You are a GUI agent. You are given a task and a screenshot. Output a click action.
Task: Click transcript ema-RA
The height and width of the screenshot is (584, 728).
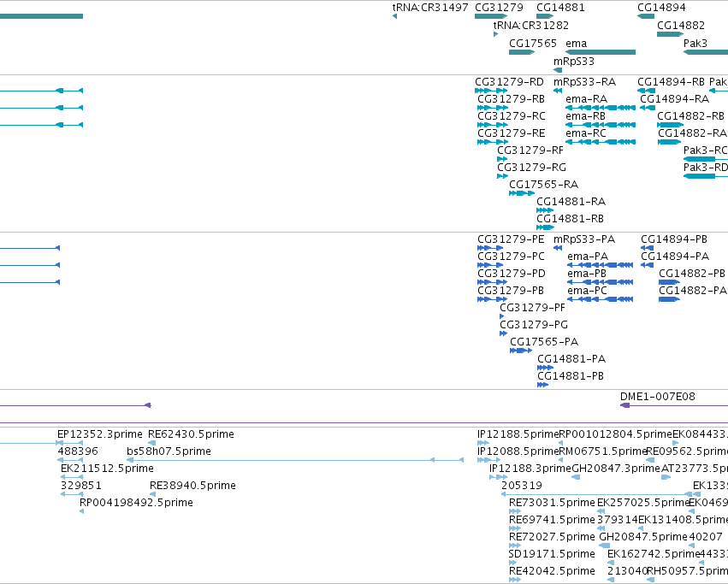586,99
